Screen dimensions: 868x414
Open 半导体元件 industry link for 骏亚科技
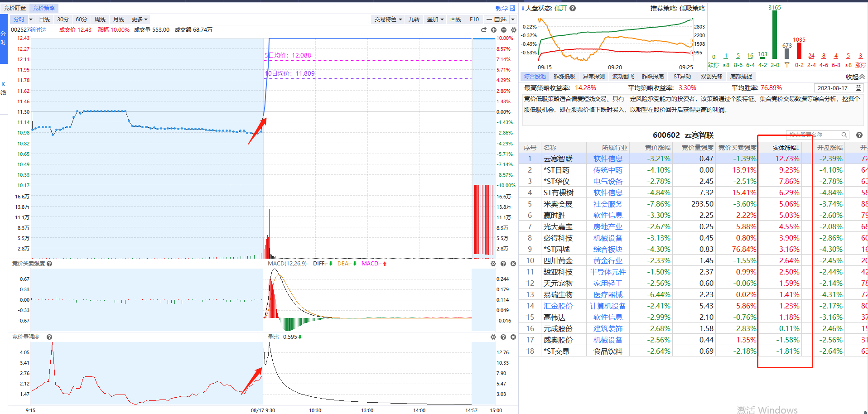[608, 272]
